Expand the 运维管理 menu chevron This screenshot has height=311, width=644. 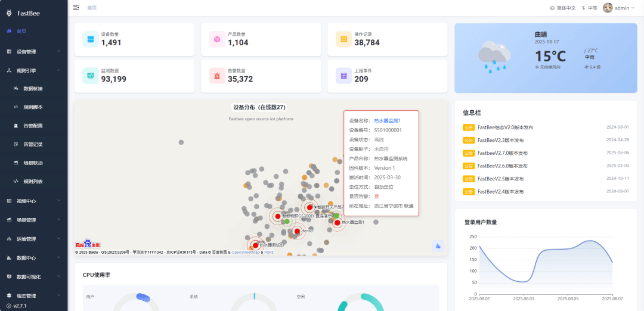point(58,239)
